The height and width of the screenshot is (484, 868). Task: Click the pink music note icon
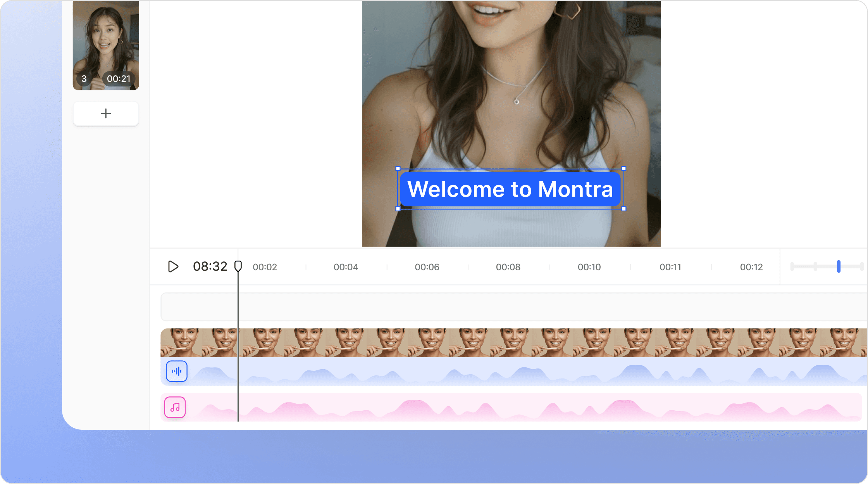pos(175,407)
